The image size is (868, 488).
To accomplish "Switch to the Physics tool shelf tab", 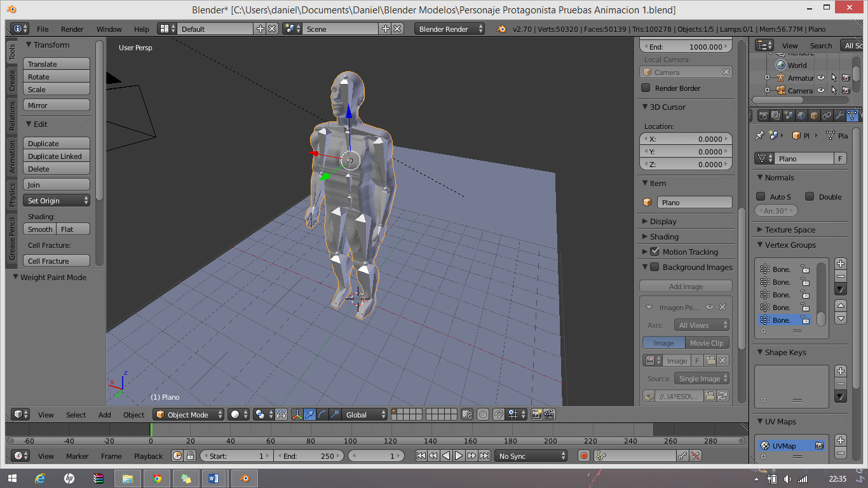I will click(x=11, y=194).
